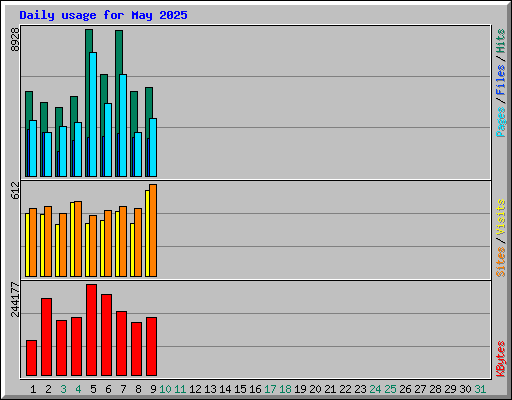
Task: Click day 30 on the x-axis
Action: click(465, 389)
